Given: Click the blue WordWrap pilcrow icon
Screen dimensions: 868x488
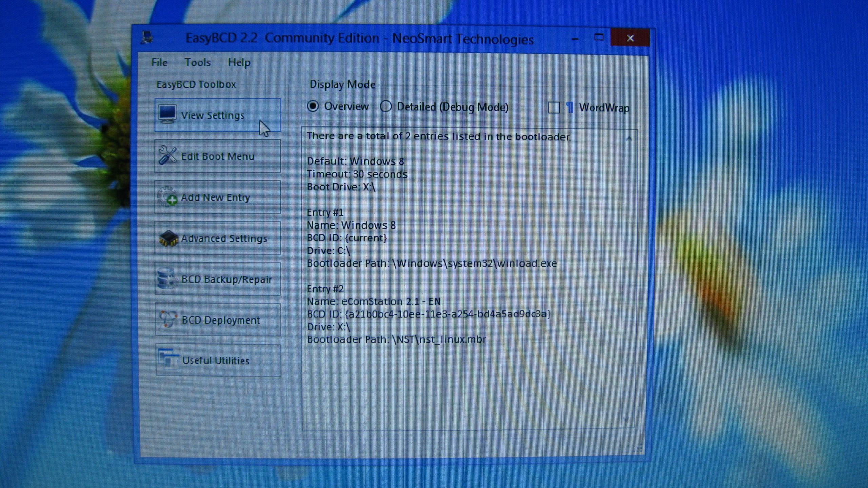Looking at the screenshot, I should pos(570,108).
